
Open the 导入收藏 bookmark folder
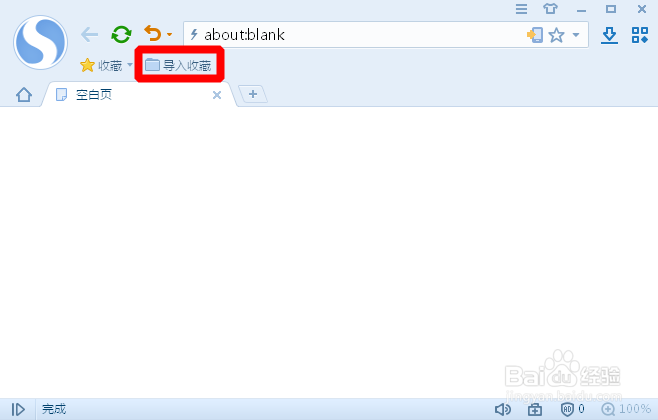tap(178, 65)
